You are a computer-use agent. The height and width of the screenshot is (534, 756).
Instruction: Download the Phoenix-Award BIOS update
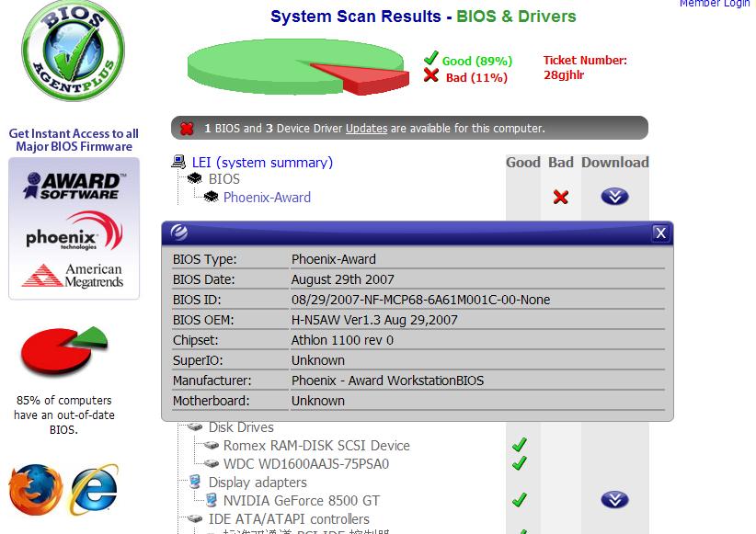point(614,196)
